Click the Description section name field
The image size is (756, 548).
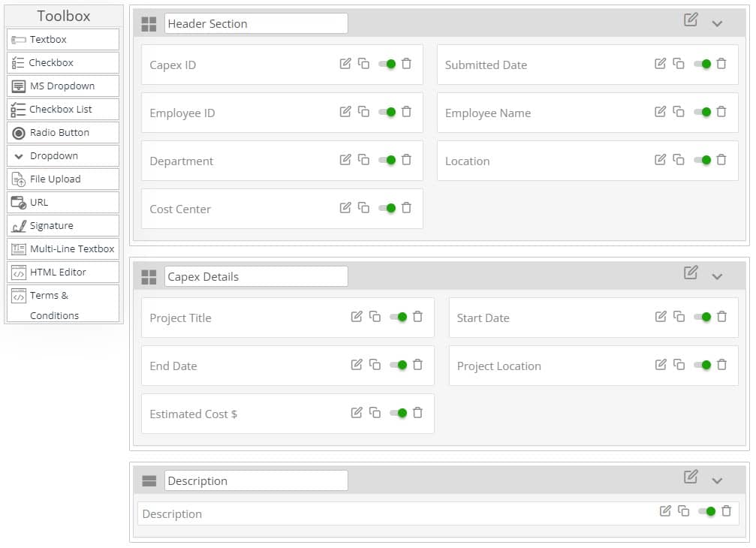click(x=256, y=481)
